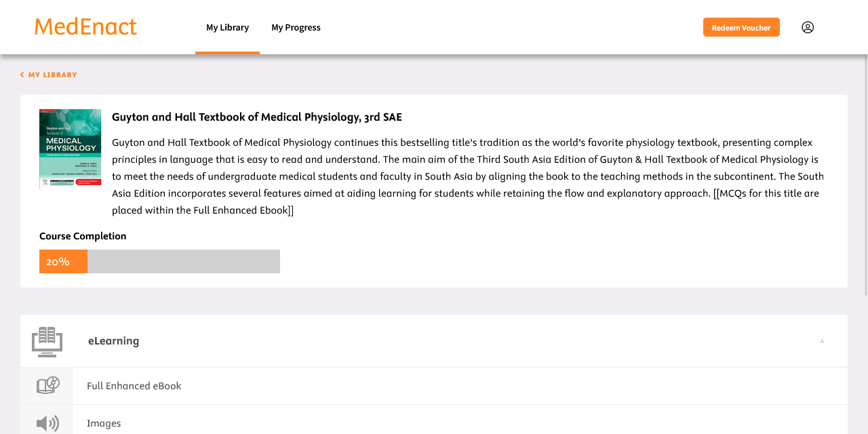Click the eLearning monitor-book icon

[47, 341]
